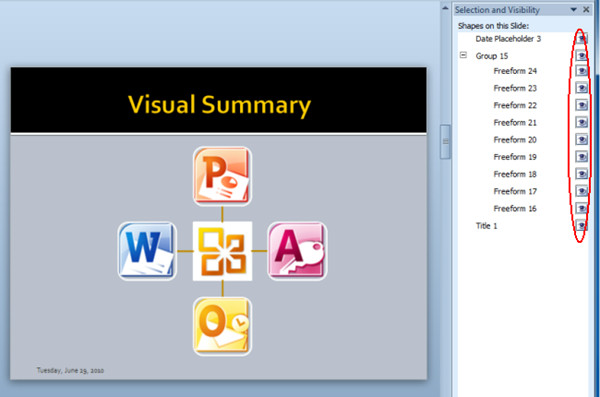Image resolution: width=600 pixels, height=397 pixels.
Task: Click the Selection and Visibility pane title
Action: click(497, 10)
